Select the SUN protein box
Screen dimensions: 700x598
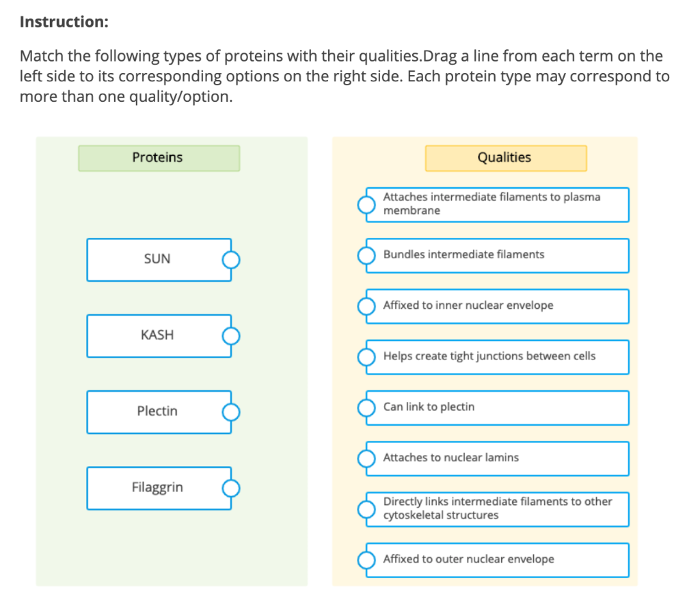[x=158, y=260]
